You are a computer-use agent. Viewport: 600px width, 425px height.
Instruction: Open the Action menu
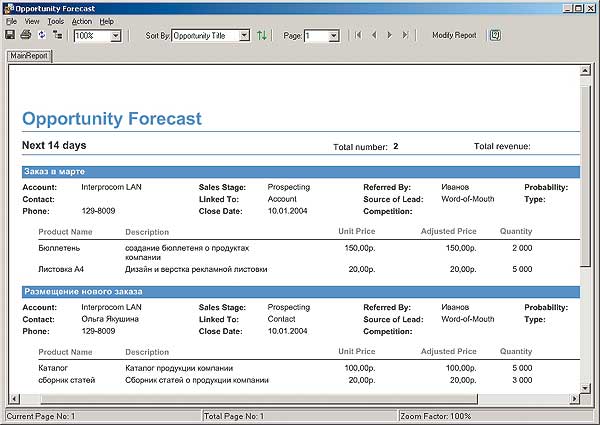pos(81,21)
